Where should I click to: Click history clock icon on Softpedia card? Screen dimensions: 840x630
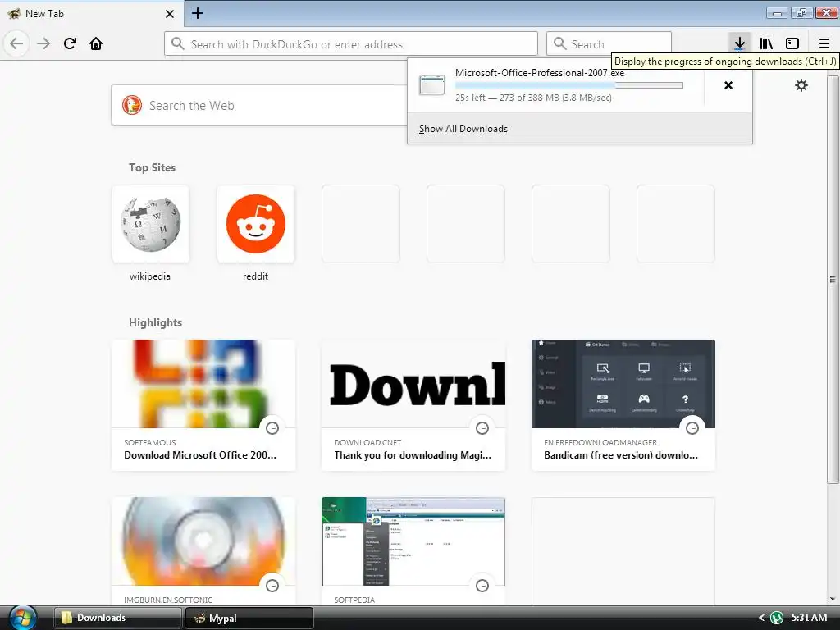(x=482, y=586)
